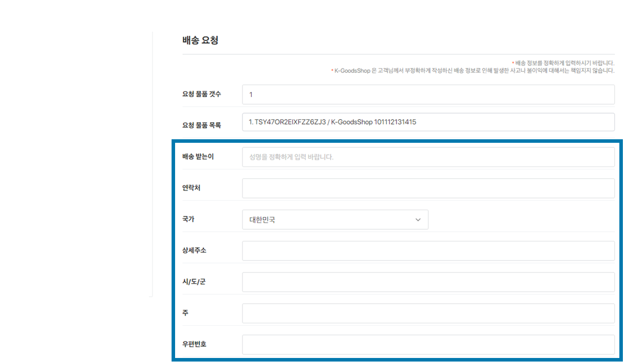The height and width of the screenshot is (362, 644).
Task: Click the 우편번호 label text
Action: coord(194,344)
